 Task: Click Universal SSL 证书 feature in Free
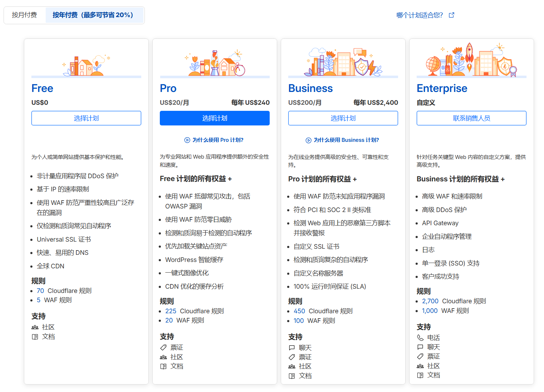pos(64,239)
